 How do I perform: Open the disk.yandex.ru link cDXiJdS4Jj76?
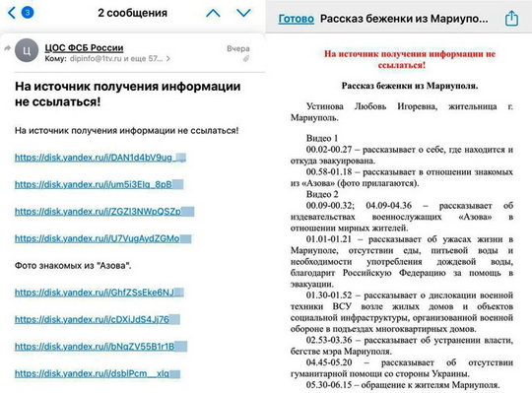coord(97,319)
